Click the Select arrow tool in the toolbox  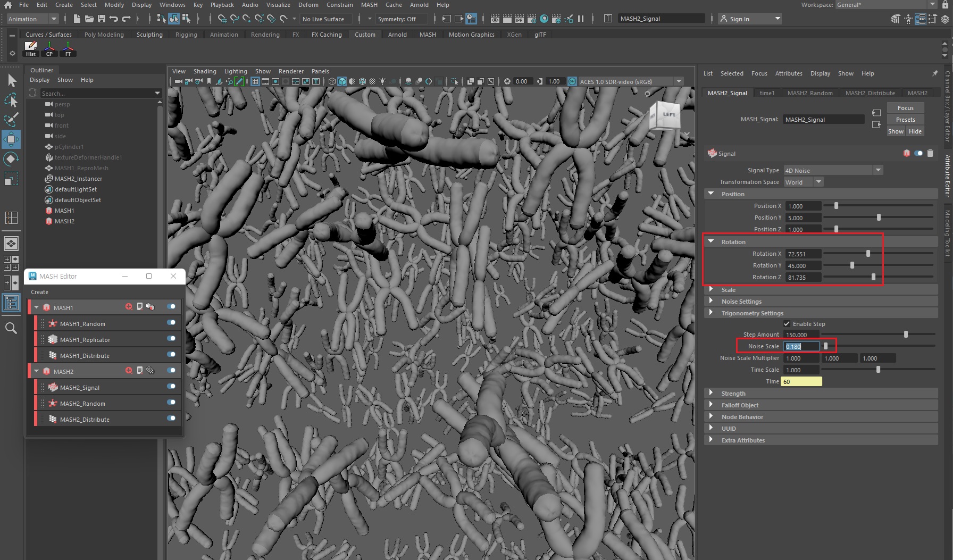(11, 80)
